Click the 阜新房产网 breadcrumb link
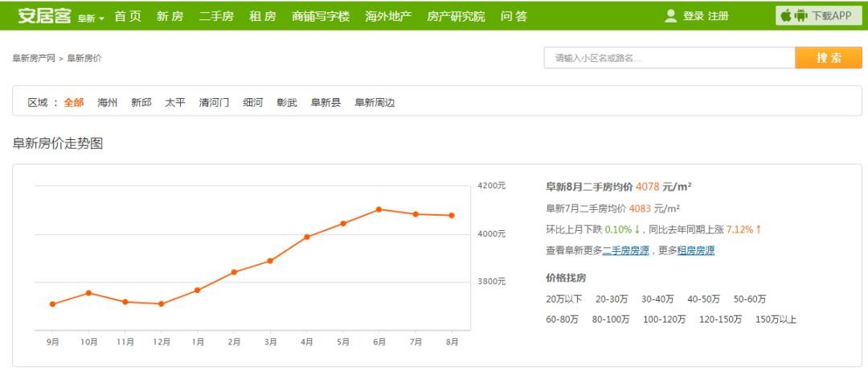The height and width of the screenshot is (383, 868). point(34,59)
